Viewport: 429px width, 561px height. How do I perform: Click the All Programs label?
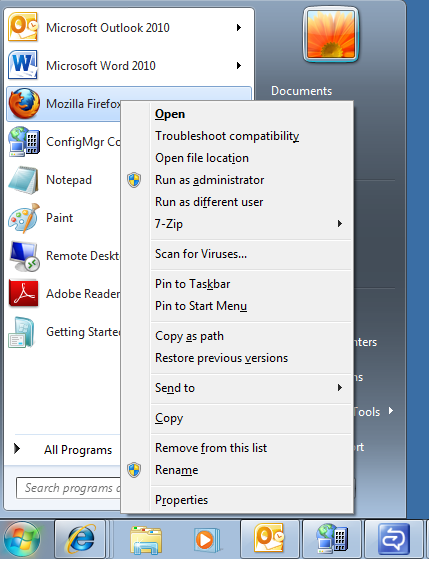click(78, 450)
